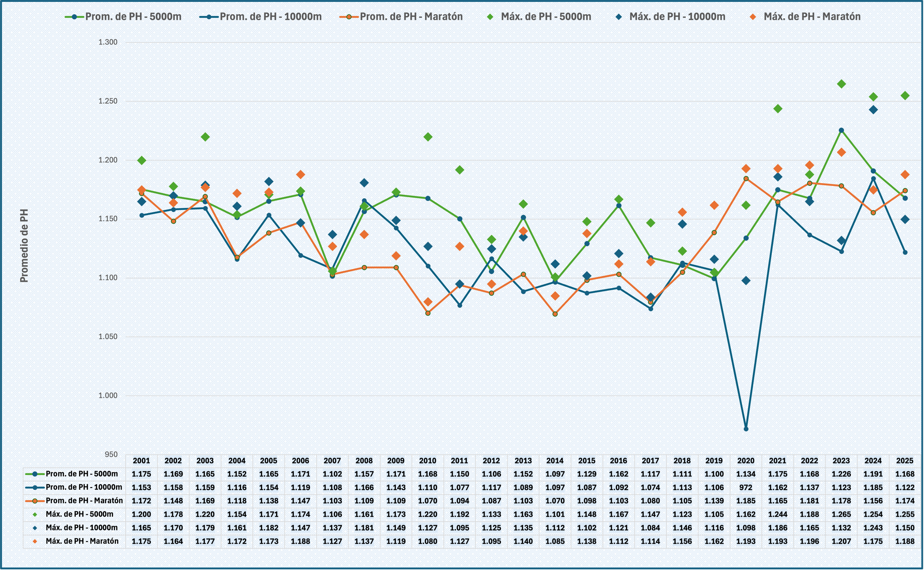Image resolution: width=924 pixels, height=571 pixels.
Task: Click the 950 label at the bottom of the axis
Action: pyautogui.click(x=111, y=454)
